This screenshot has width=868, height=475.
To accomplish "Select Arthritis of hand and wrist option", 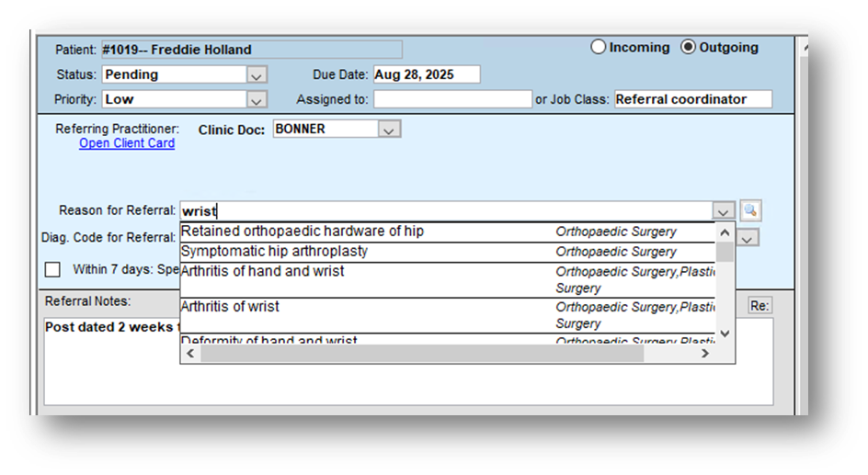I will 262,271.
